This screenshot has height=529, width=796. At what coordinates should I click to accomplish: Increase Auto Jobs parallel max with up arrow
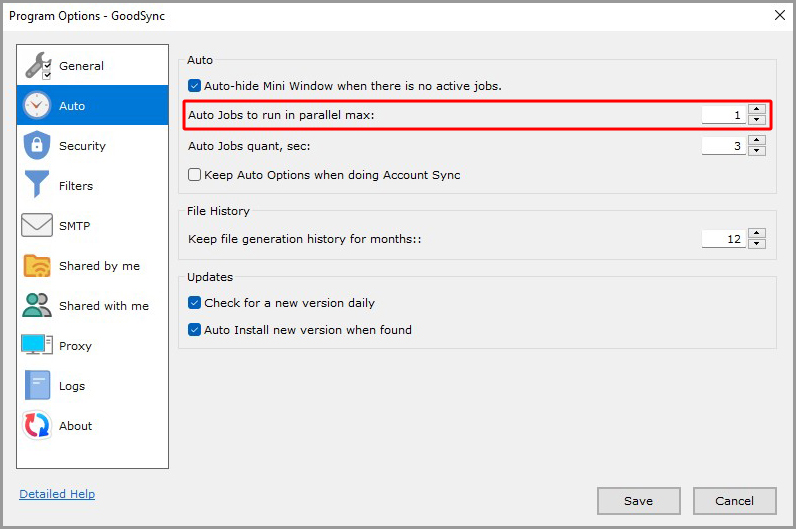757,110
